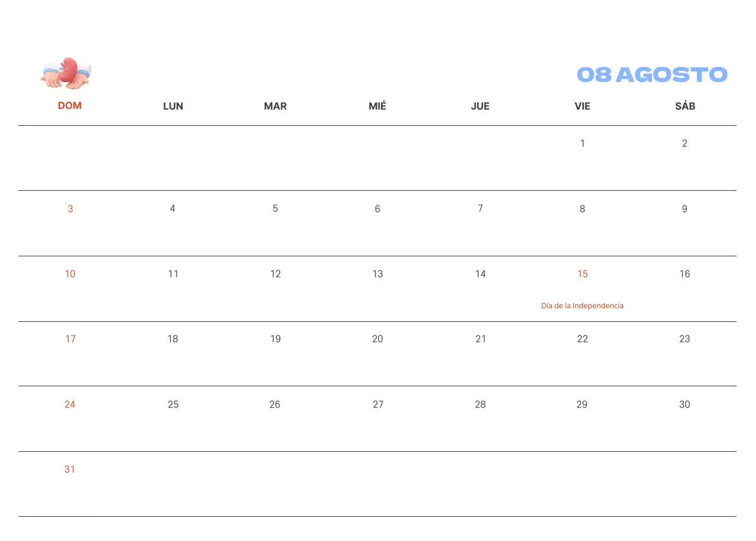The image size is (756, 541).
Task: Click Sunday date 17
Action: click(70, 339)
